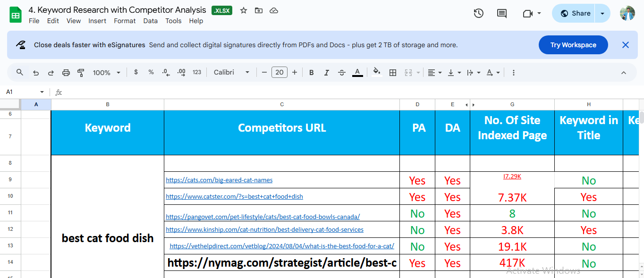Open the Help menu

tap(196, 21)
